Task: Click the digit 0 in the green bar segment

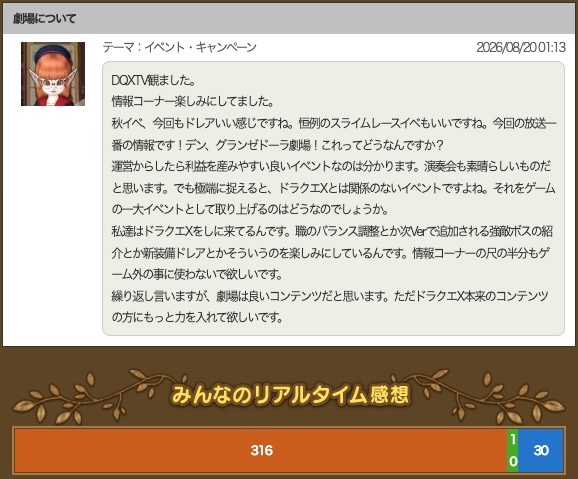Action: pyautogui.click(x=513, y=461)
